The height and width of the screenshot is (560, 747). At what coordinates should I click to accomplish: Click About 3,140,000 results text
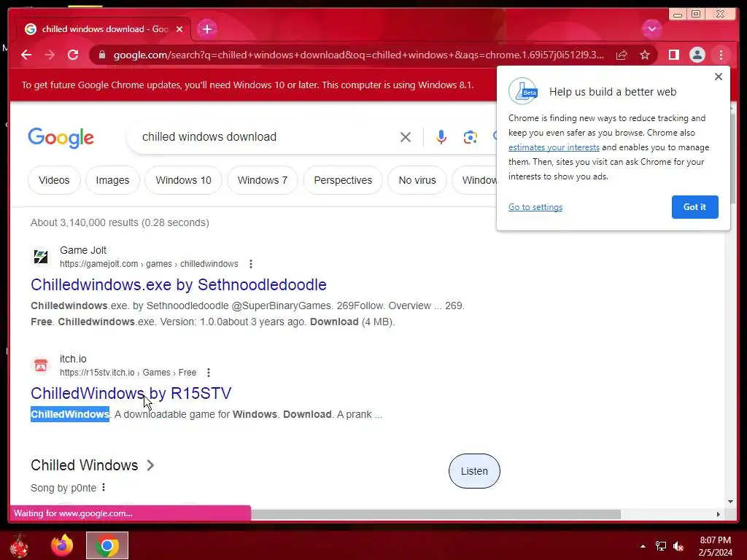tap(120, 222)
